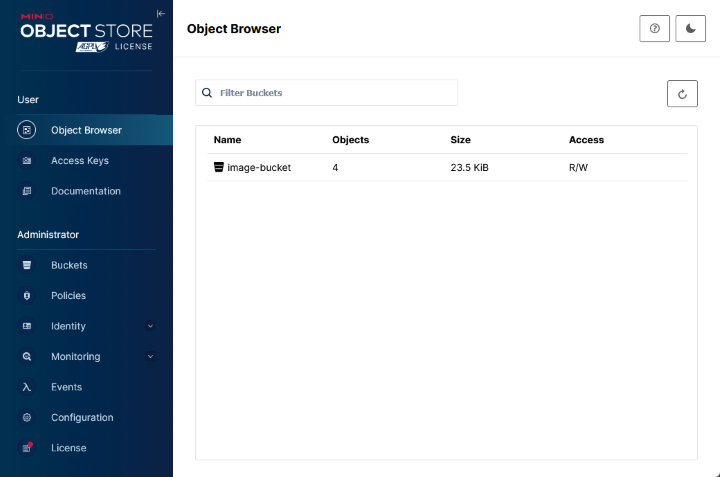Open help with the question mark button
Image resolution: width=720 pixels, height=477 pixels.
coord(654,29)
